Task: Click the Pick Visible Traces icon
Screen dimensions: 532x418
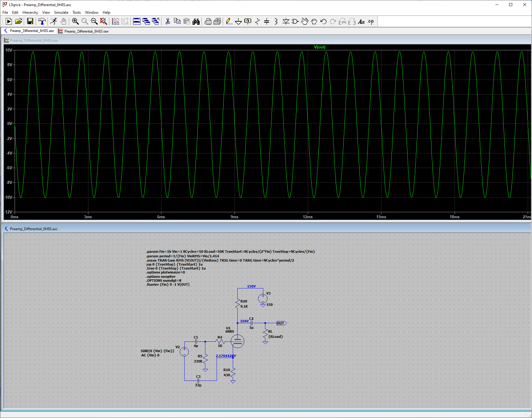Action: coord(115,21)
